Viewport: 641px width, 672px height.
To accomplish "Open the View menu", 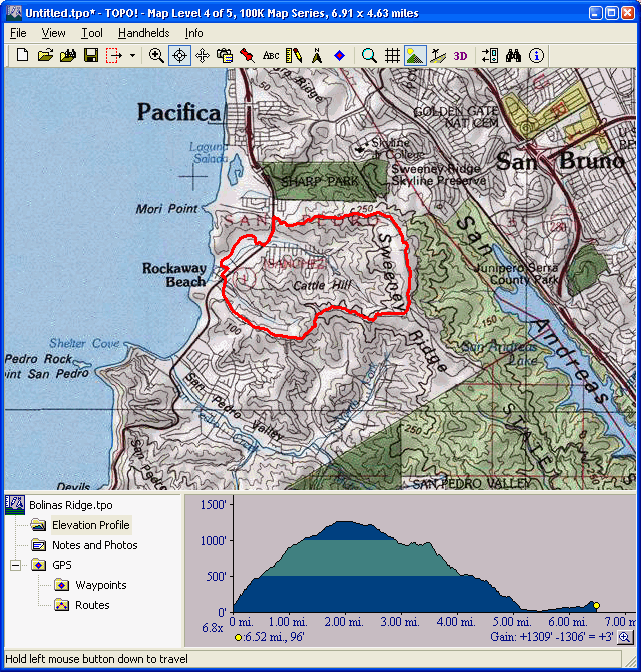I will pos(53,33).
